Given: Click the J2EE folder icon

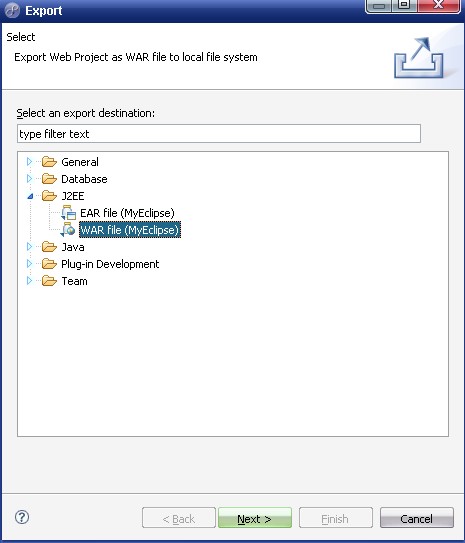Looking at the screenshot, I should 49,196.
